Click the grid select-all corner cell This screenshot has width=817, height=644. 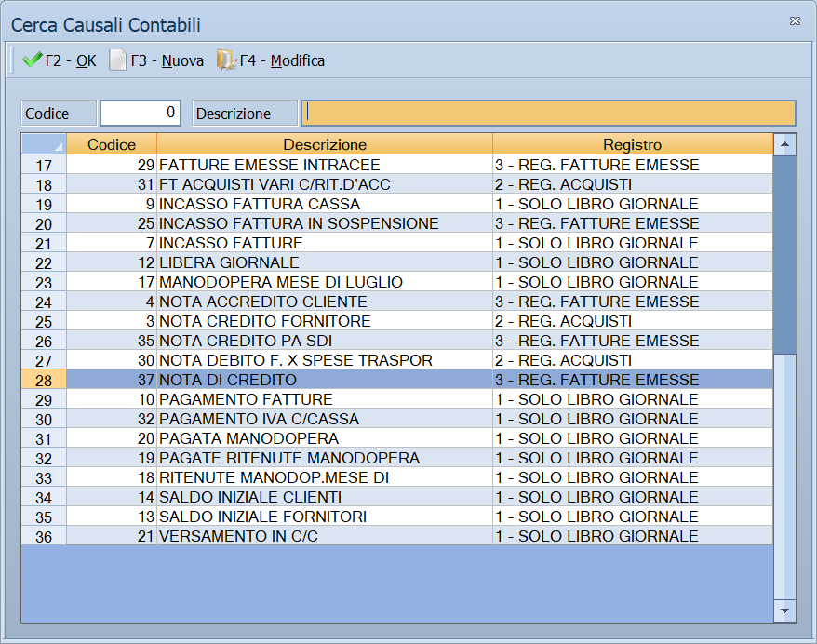click(44, 144)
